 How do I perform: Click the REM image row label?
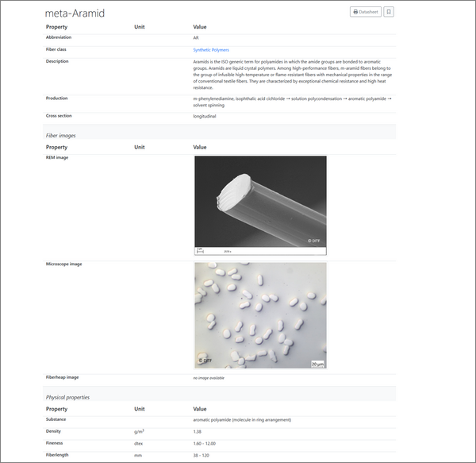point(57,157)
